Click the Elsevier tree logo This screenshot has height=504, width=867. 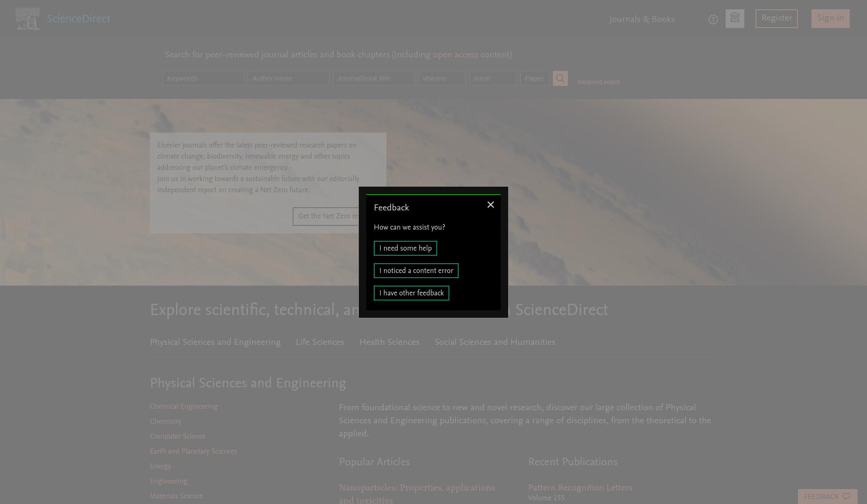point(28,19)
